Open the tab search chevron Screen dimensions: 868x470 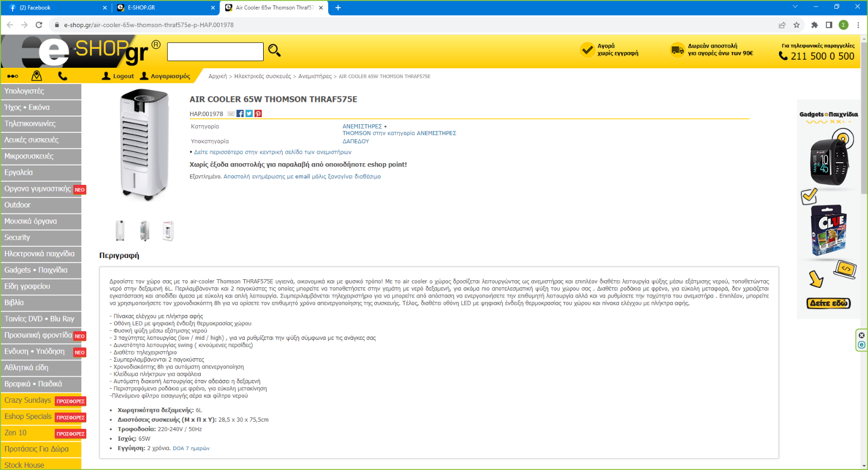[795, 7]
